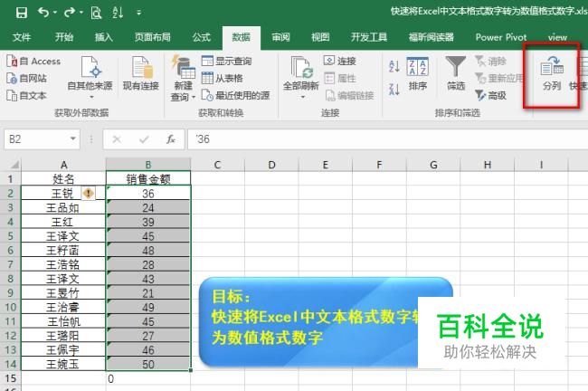Switch to the 插入 ribbon tab
Viewport: 588px width, 391px height.
104,37
